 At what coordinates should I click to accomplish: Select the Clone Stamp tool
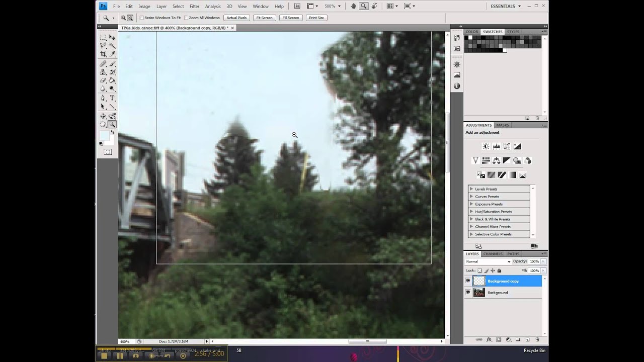[x=103, y=72]
